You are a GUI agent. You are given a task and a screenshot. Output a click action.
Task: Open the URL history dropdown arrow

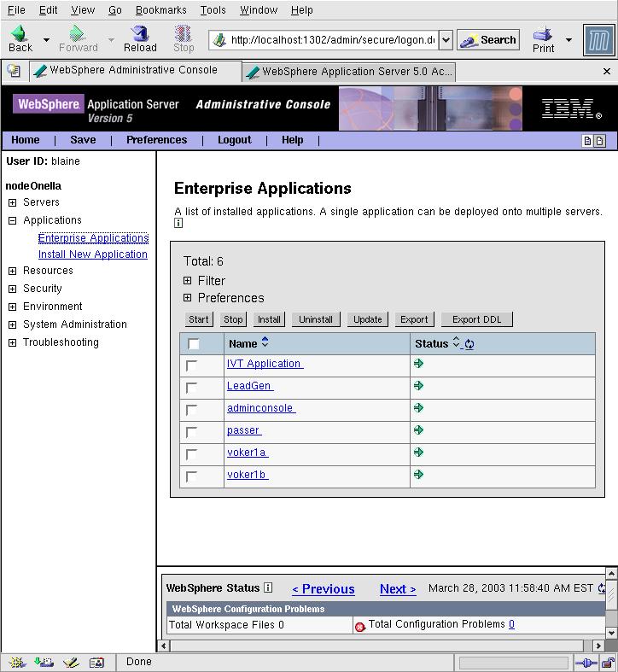click(x=446, y=40)
